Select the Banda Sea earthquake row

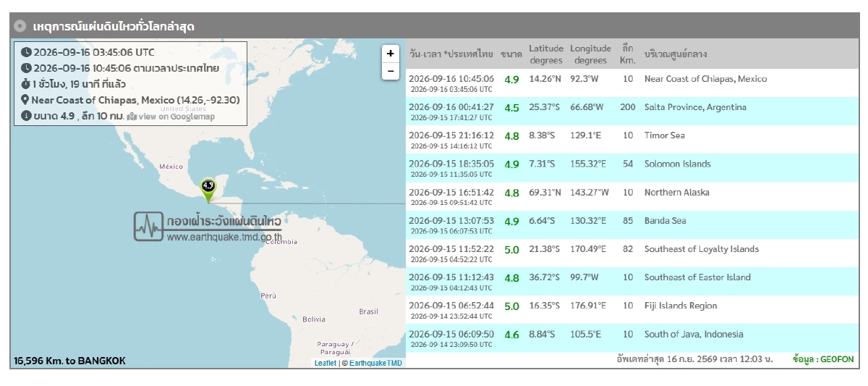coord(632,225)
